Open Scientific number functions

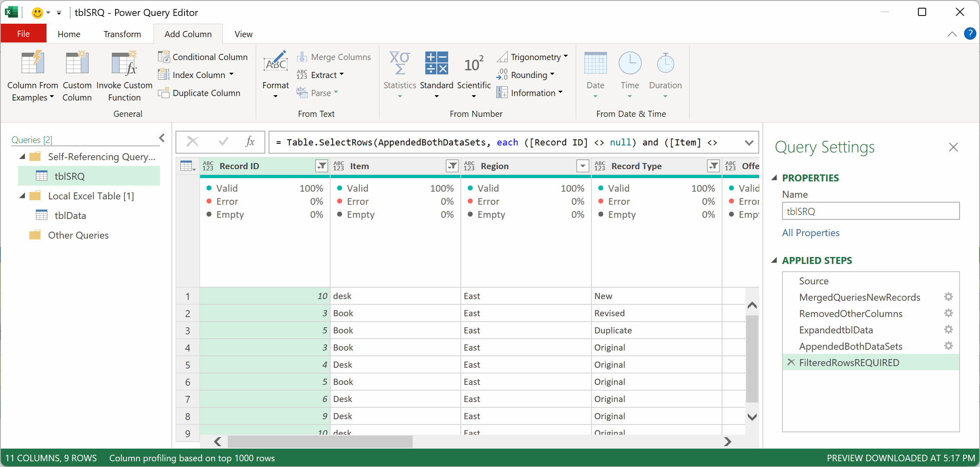pyautogui.click(x=474, y=75)
